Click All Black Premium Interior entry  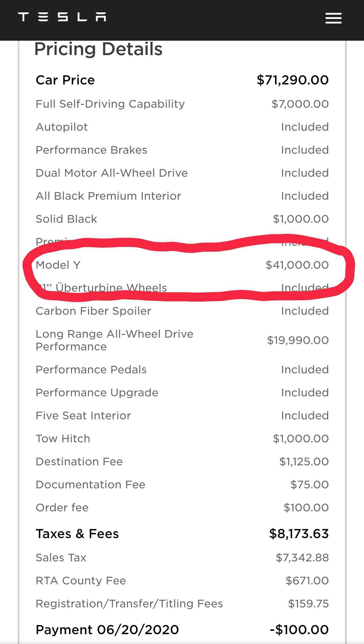[x=182, y=196]
